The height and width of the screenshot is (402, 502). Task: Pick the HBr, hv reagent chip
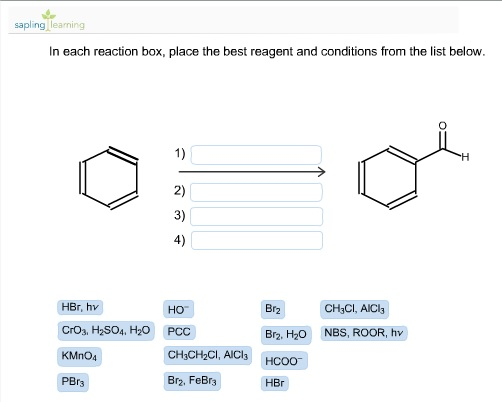[80, 307]
